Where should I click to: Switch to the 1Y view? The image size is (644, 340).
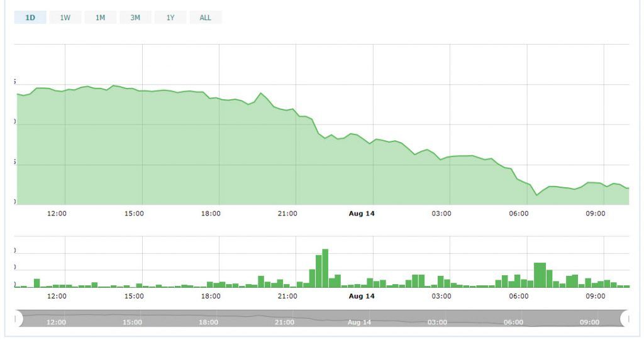tap(170, 18)
